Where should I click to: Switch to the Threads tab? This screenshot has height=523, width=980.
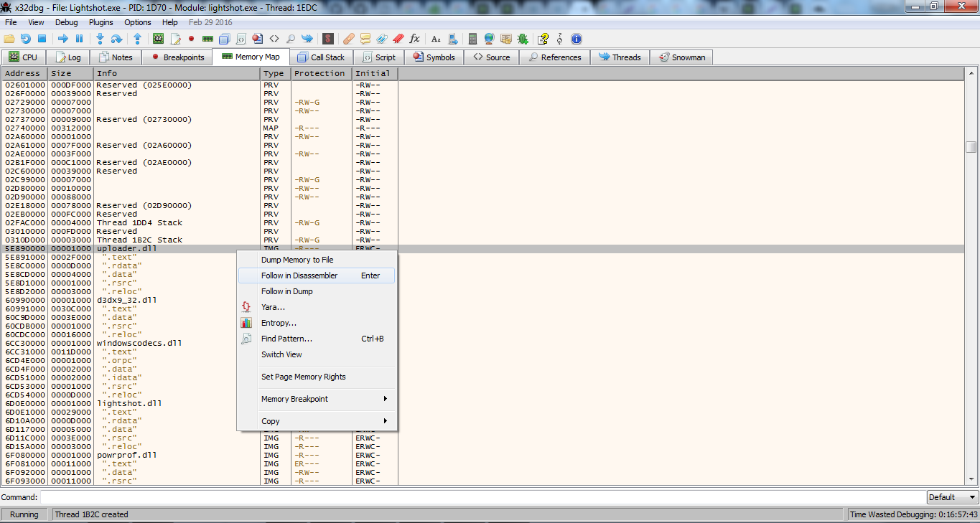(x=620, y=57)
